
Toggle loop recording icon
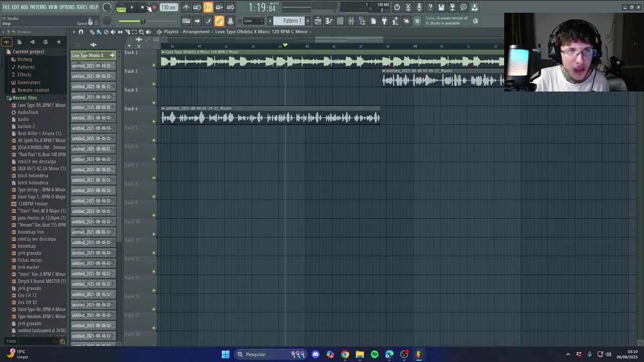pyautogui.click(x=230, y=7)
